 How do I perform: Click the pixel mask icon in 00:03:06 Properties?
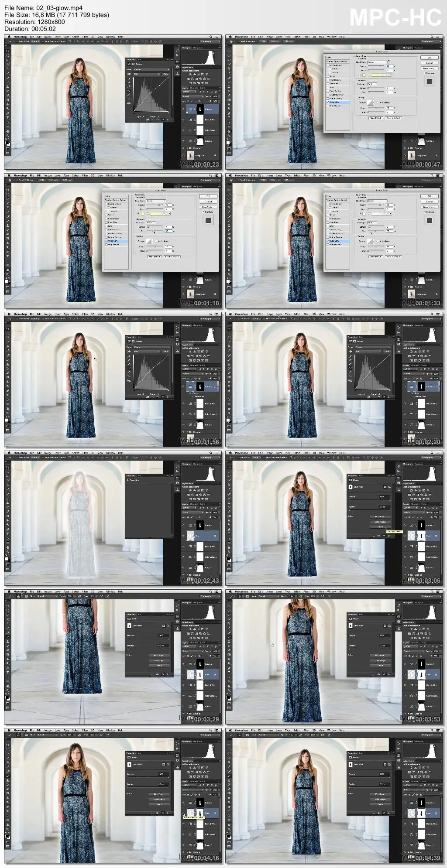(385, 487)
